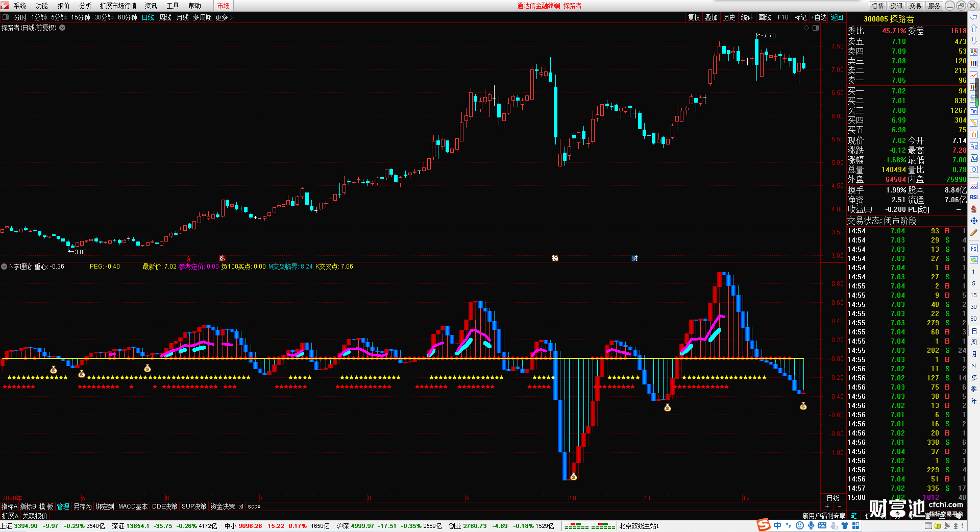Select the DDE决策 indicator tab
Image resolution: width=980 pixels, height=532 pixels.
tap(165, 506)
